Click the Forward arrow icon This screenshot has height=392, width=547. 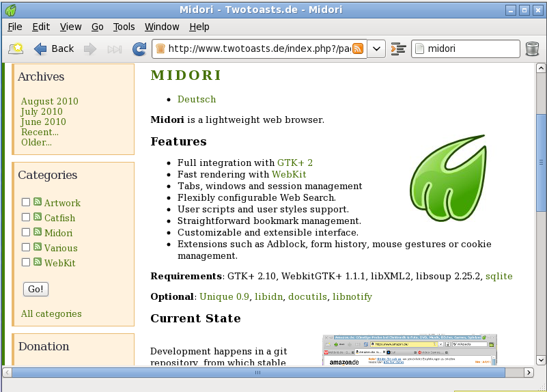(90, 48)
